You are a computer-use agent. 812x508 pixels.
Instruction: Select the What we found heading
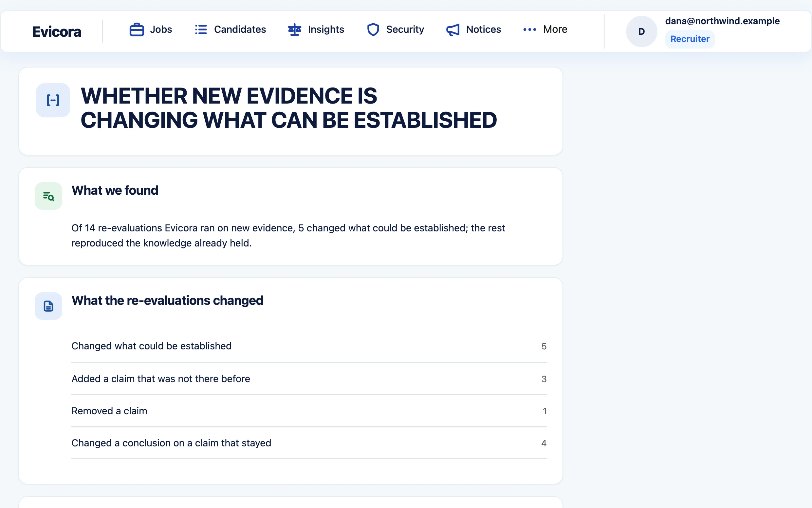click(115, 190)
